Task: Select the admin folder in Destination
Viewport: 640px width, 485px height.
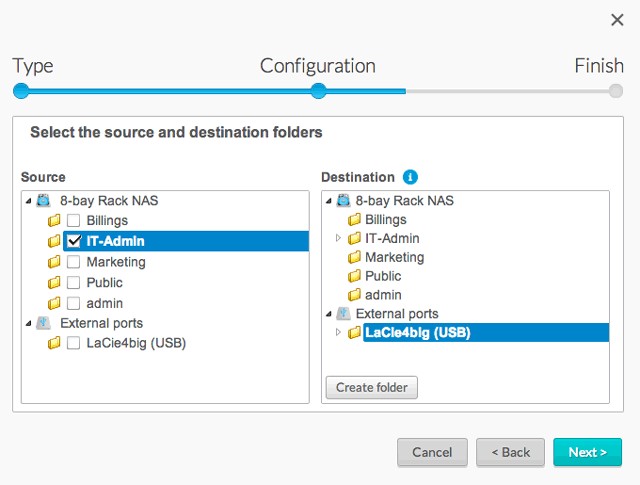Action: pyautogui.click(x=383, y=295)
